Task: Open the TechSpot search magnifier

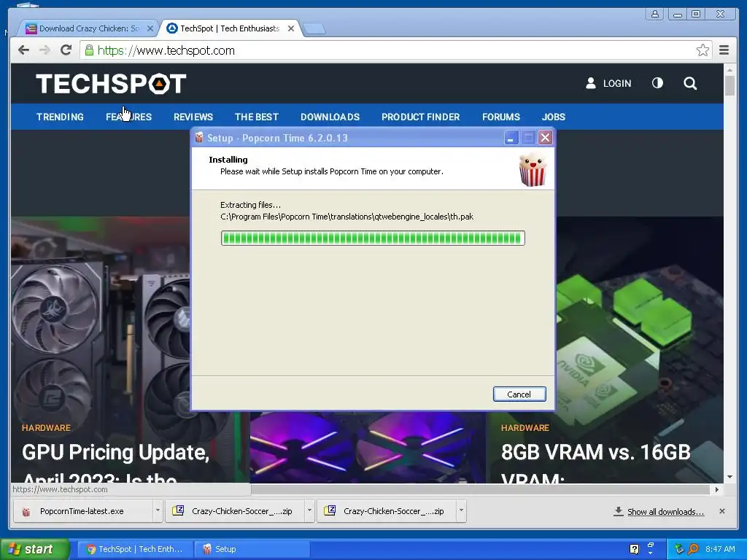Action: 690,83
